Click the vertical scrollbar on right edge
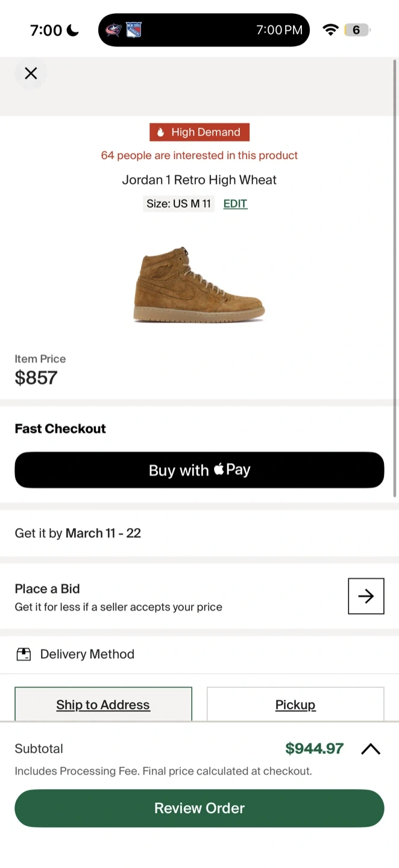This screenshot has height=868, width=399. click(x=395, y=277)
